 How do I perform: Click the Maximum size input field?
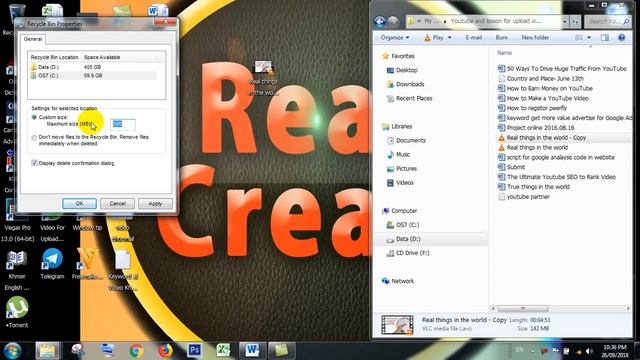pos(123,124)
